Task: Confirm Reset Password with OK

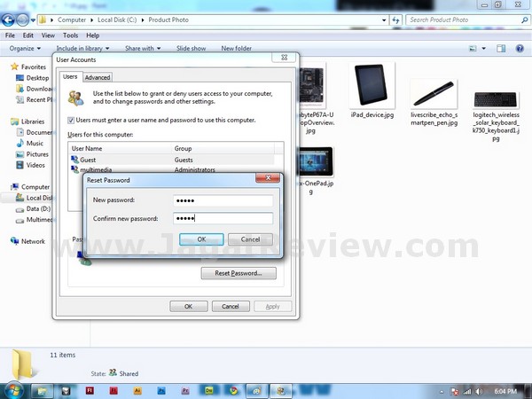Action: coord(201,239)
